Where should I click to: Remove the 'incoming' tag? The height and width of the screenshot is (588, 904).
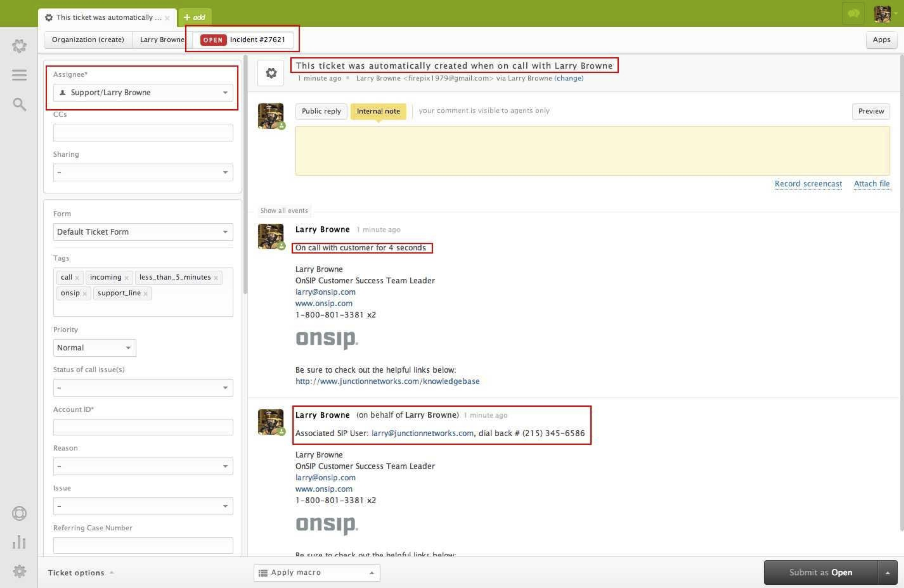(127, 278)
